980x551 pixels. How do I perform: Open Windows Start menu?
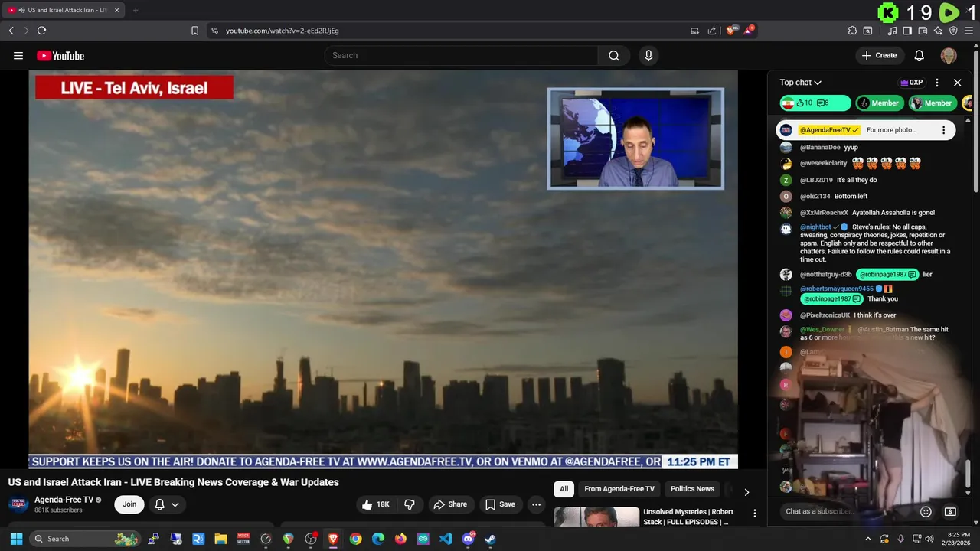16,539
